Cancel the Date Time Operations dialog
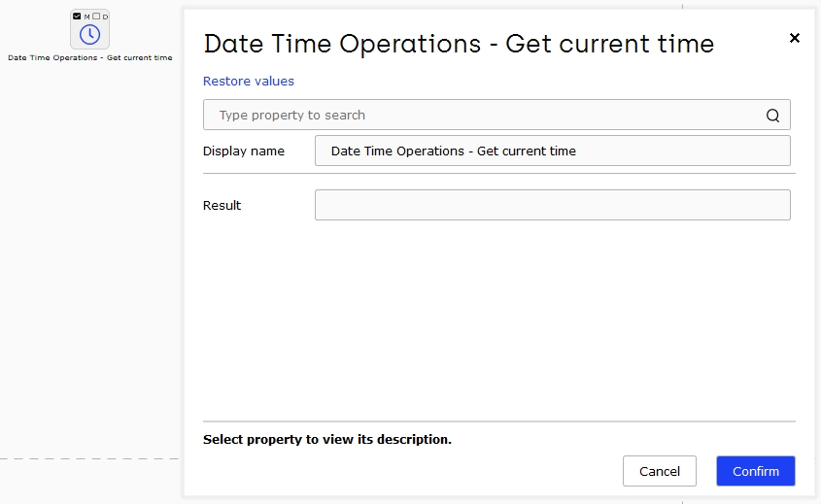 tap(659, 471)
